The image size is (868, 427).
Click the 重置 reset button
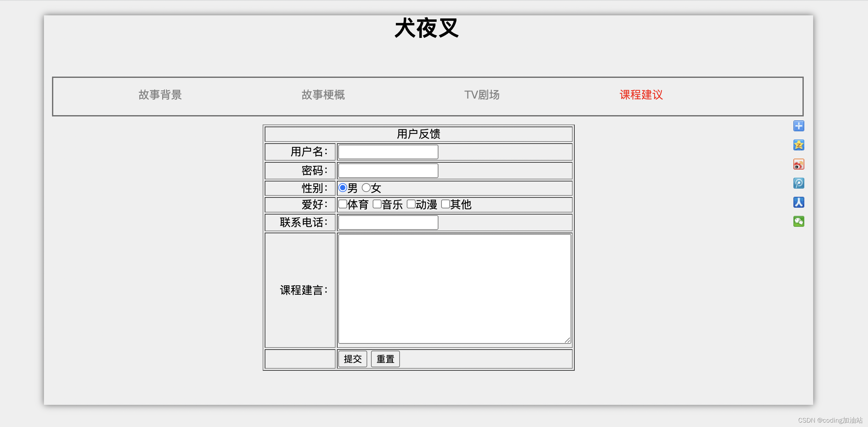(x=385, y=359)
